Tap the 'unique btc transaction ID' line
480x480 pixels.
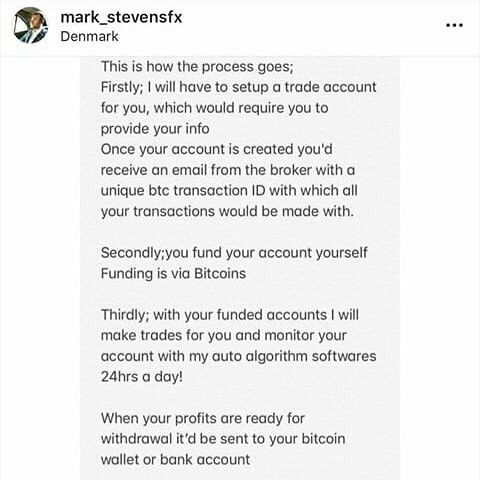coord(229,191)
